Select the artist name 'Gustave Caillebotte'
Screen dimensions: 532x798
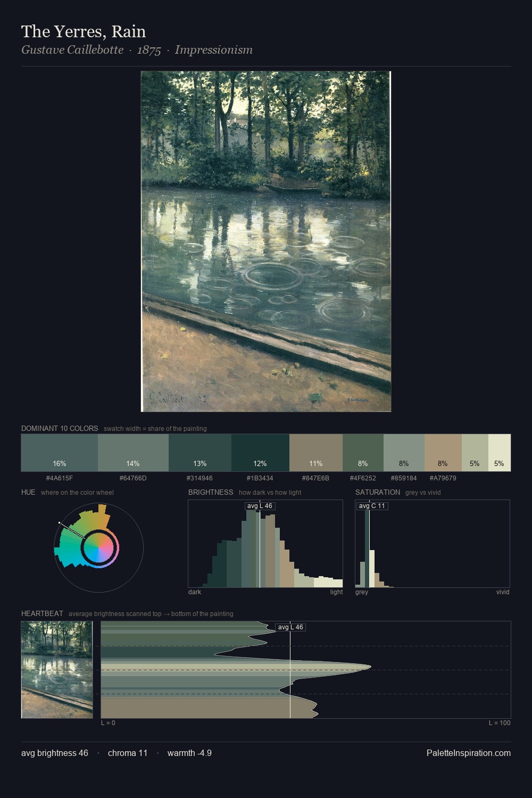point(72,50)
